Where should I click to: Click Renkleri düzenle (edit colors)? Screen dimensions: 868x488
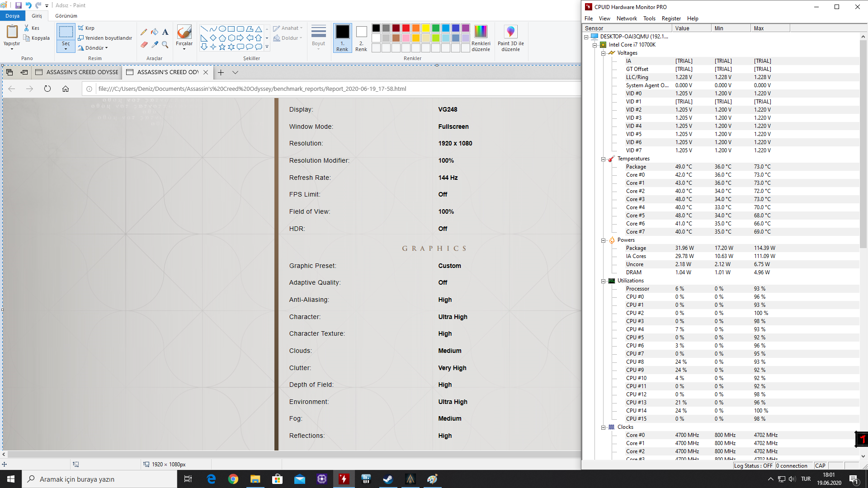[x=481, y=38]
